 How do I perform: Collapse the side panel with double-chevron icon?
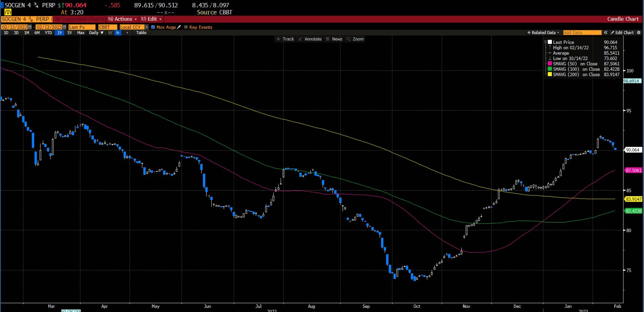[x=605, y=33]
